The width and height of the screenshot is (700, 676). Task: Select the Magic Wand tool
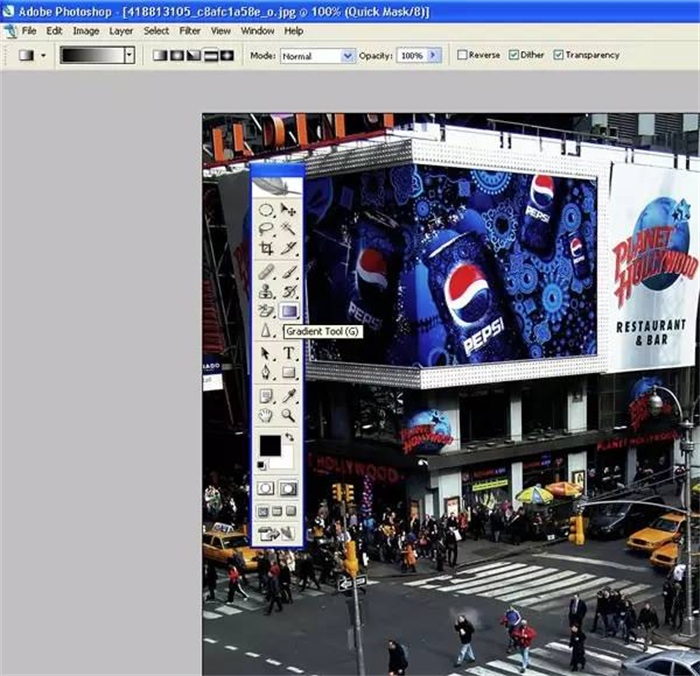coord(288,230)
